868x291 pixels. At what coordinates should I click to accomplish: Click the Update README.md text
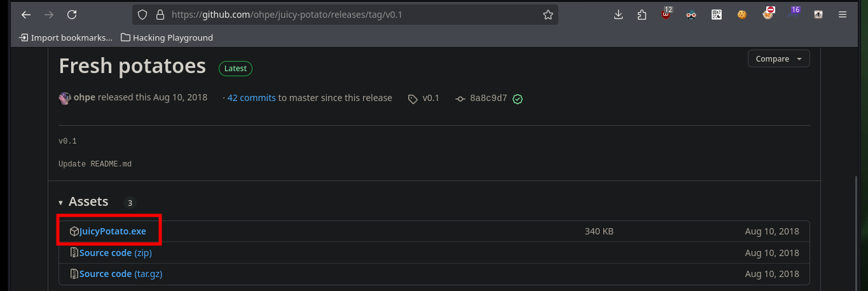coord(95,164)
